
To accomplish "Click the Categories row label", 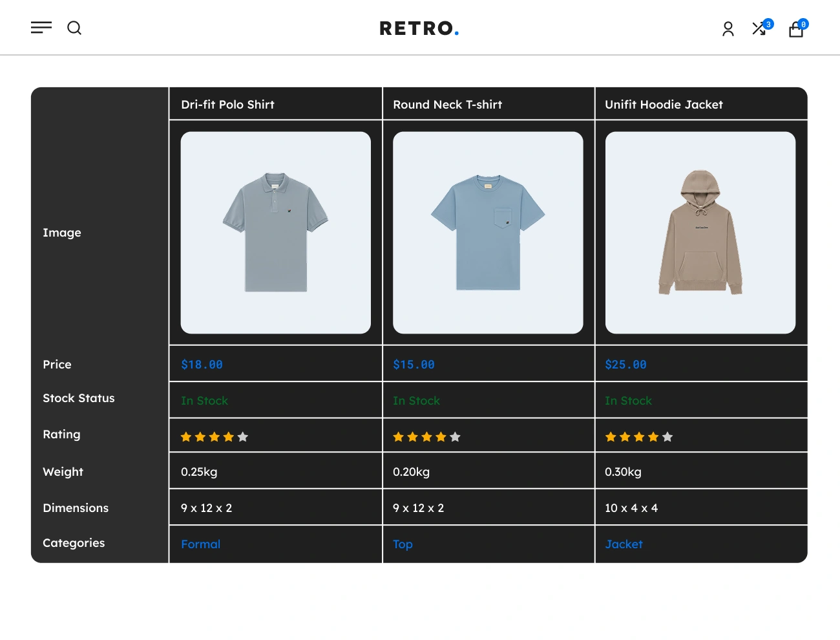I will [74, 543].
